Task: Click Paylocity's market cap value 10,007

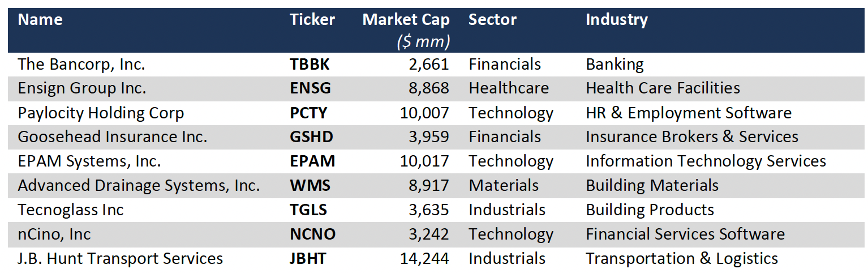Action: (424, 113)
